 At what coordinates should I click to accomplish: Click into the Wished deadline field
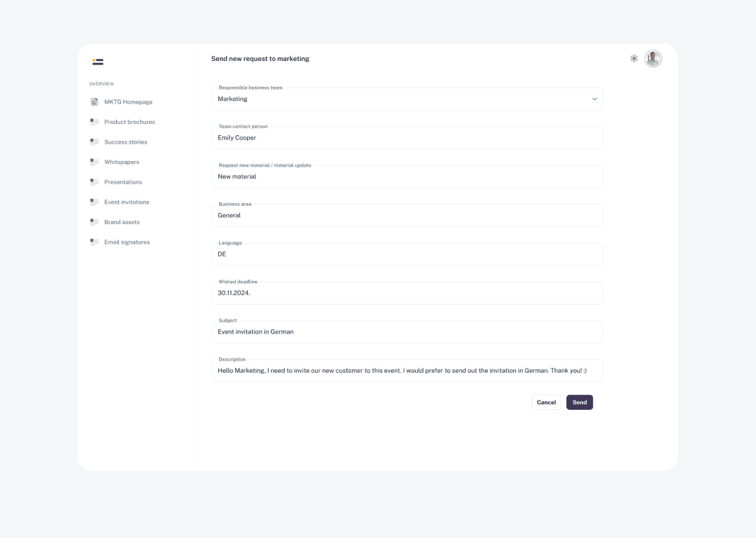click(407, 294)
